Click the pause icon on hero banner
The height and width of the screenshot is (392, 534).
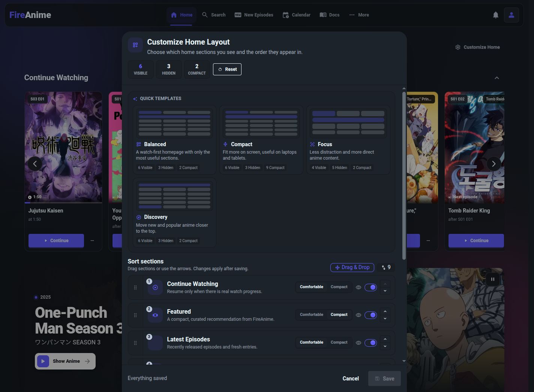pos(492,279)
